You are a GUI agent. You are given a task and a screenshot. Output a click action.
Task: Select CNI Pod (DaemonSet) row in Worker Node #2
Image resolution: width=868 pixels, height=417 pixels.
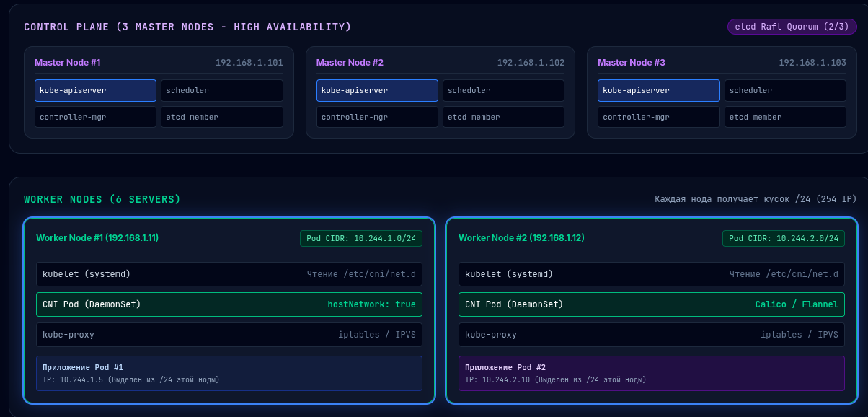652,304
